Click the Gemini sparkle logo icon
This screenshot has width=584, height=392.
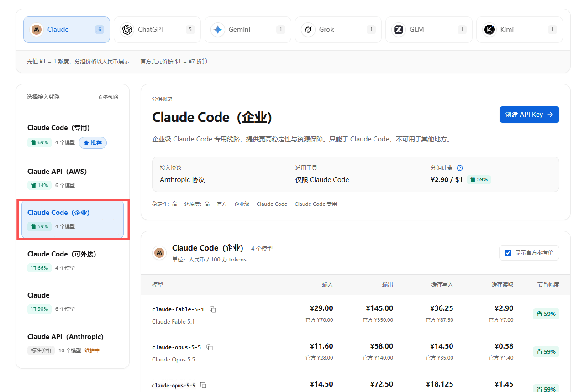point(218,30)
